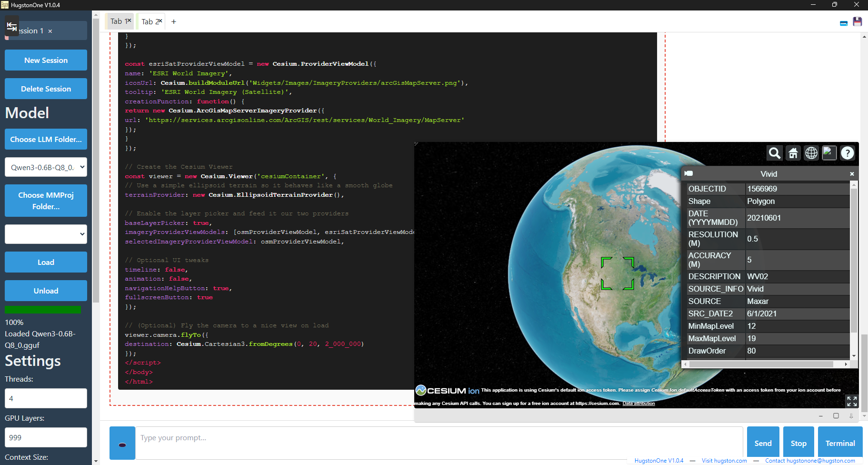
Task: Click the floppy disk save icon
Action: point(858,21)
